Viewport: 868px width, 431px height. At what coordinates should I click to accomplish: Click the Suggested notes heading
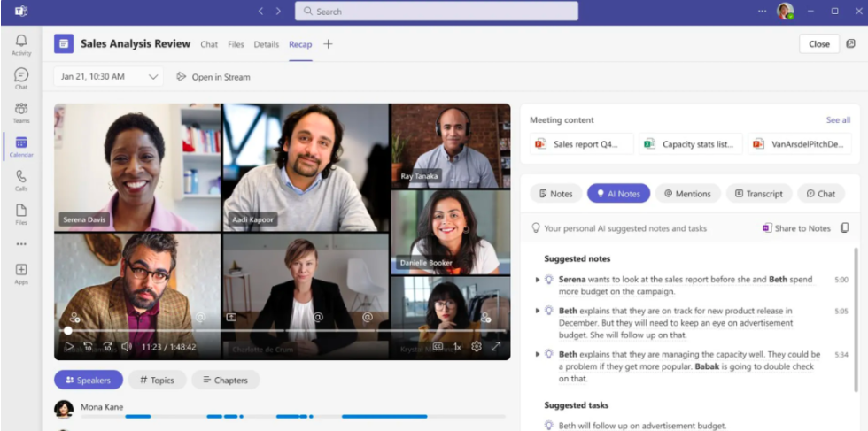(x=577, y=258)
